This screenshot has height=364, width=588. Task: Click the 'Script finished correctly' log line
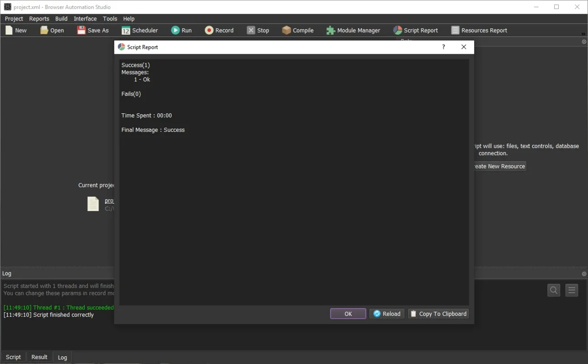click(x=49, y=315)
